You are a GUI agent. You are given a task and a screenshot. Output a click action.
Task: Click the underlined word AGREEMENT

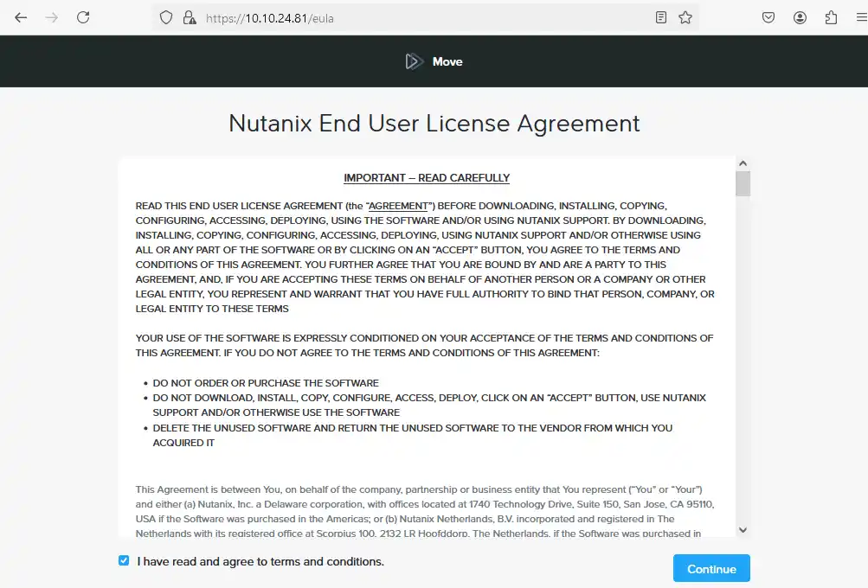399,206
